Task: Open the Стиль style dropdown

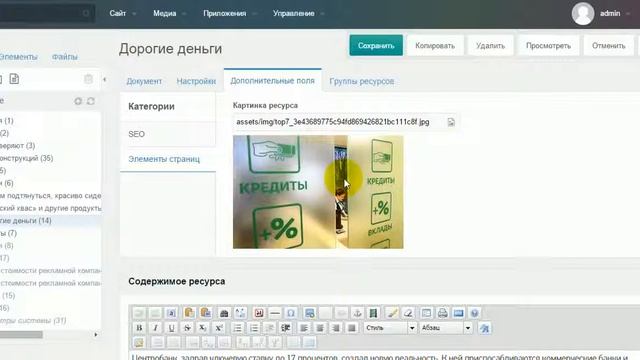Action: (x=390, y=328)
